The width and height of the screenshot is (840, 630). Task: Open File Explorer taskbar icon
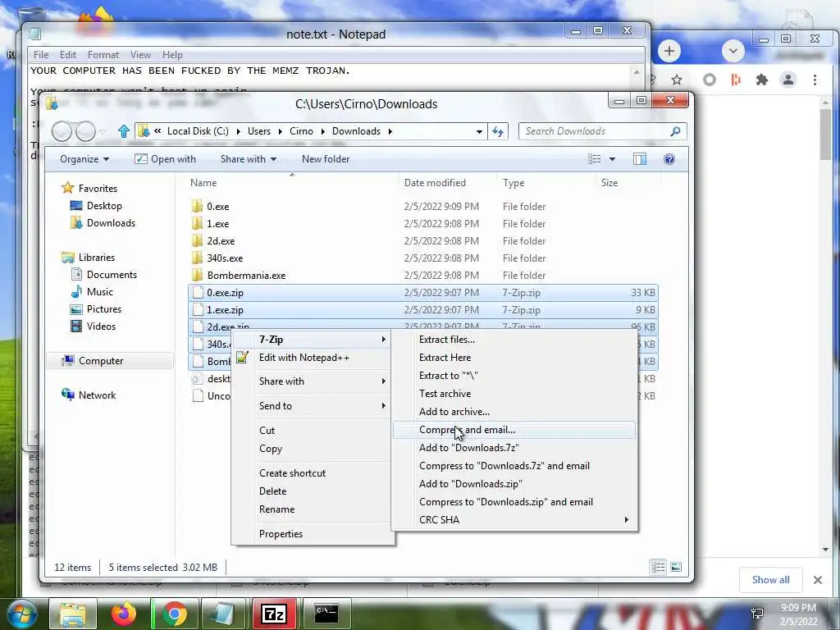coord(73,614)
